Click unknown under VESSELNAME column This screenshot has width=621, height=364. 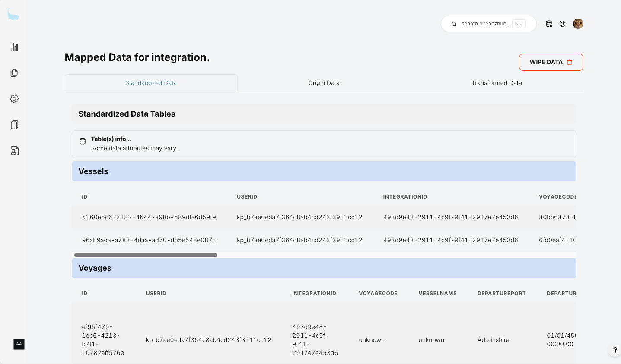[431, 340]
